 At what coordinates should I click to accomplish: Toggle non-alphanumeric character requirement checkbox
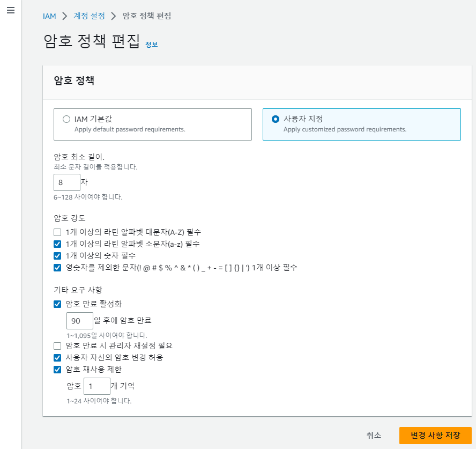point(57,268)
